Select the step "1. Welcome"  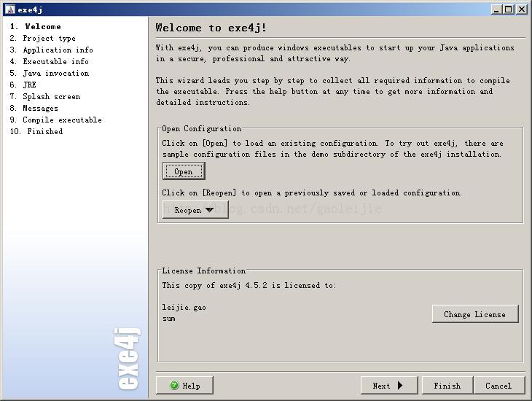[35, 26]
